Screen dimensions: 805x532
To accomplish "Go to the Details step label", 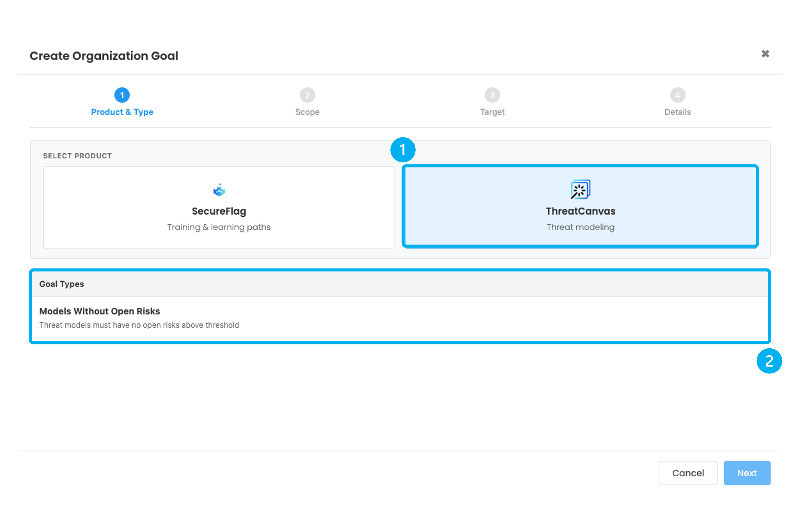I will [x=677, y=112].
